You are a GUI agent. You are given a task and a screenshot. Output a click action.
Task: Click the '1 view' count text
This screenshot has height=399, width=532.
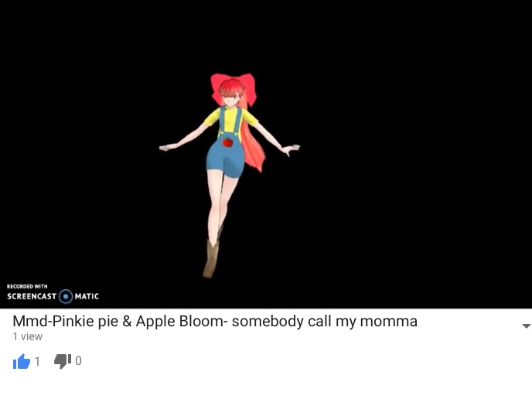click(28, 336)
